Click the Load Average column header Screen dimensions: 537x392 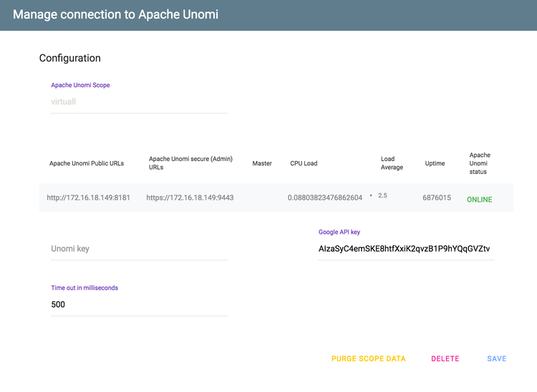392,163
